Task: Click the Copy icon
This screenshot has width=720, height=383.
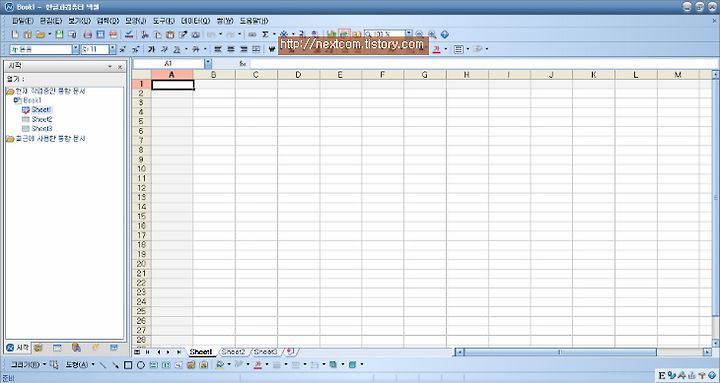Action: (x=157, y=34)
